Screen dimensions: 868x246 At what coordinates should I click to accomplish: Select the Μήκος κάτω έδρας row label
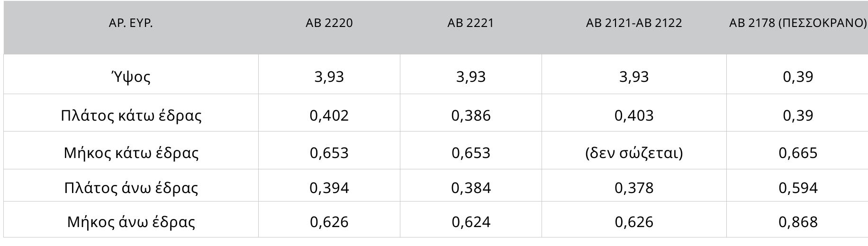click(131, 153)
